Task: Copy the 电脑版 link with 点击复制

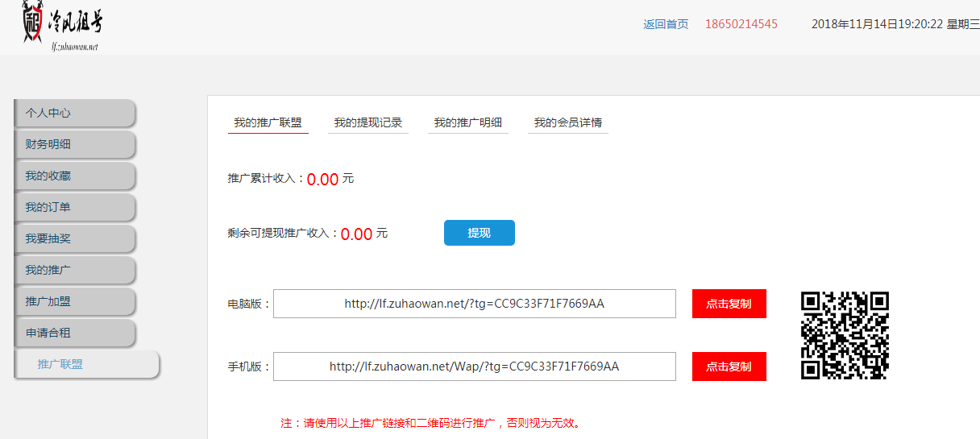Action: [729, 304]
